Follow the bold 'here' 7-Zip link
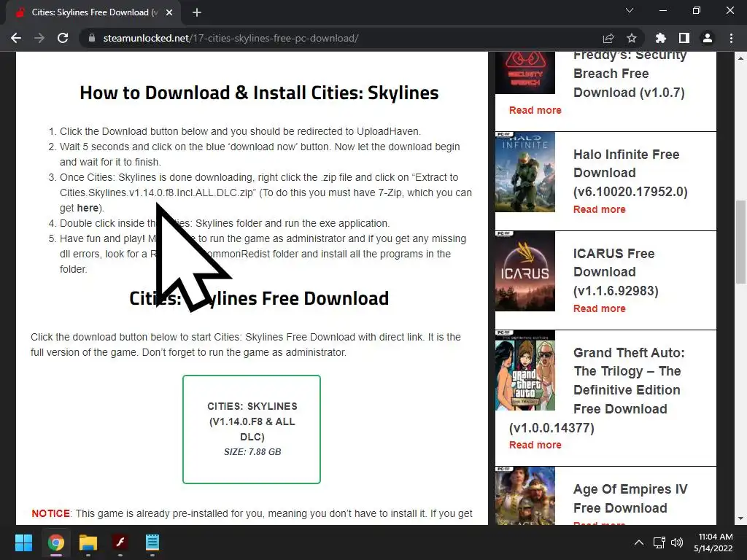 coord(88,208)
